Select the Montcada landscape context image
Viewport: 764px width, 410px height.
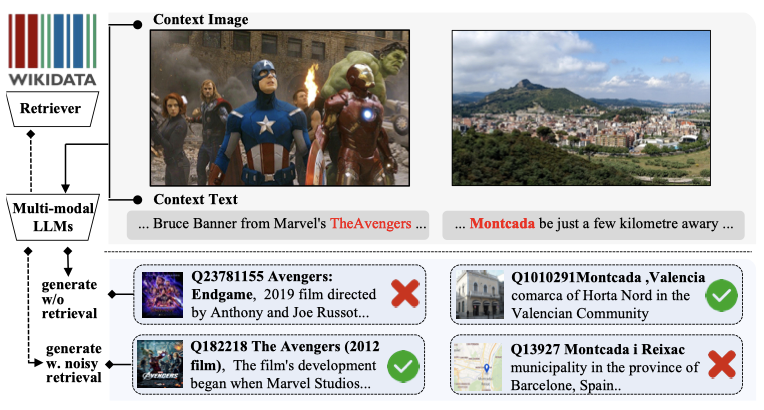(x=581, y=108)
